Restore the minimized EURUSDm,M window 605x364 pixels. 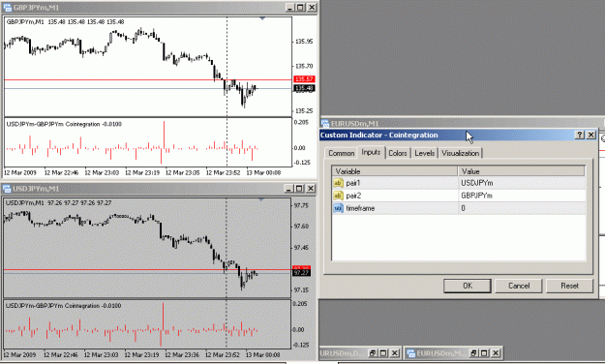tap(473, 352)
